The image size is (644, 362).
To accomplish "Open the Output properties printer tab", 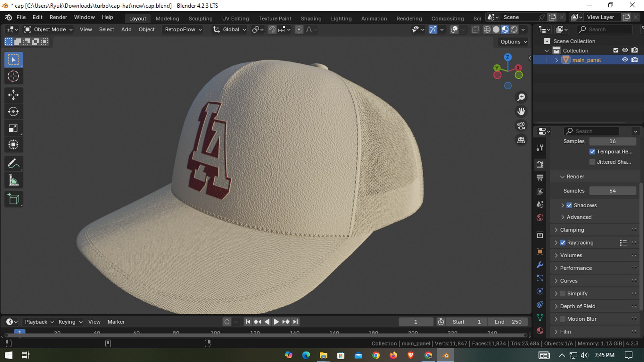I will (540, 177).
